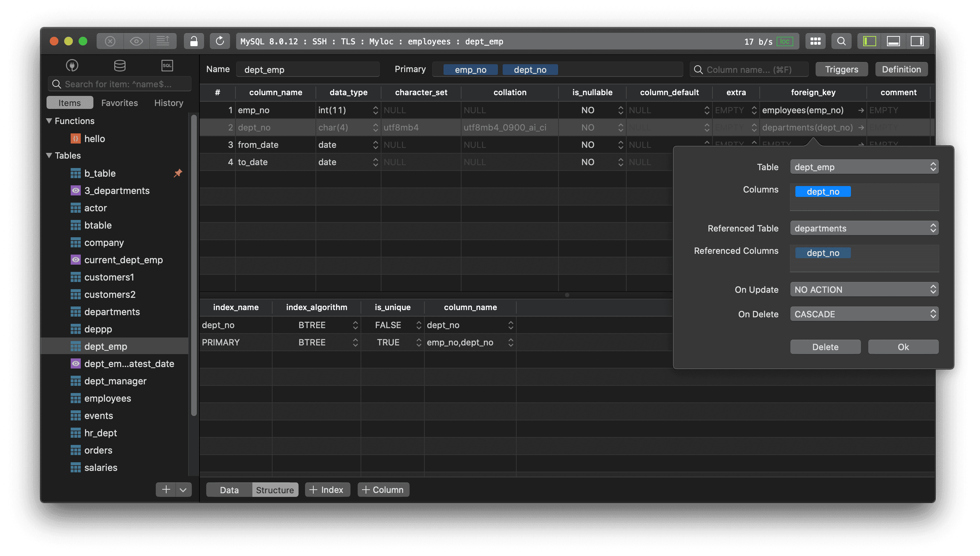Toggle the bottom panel visibility
This screenshot has height=556, width=980.
(893, 41)
